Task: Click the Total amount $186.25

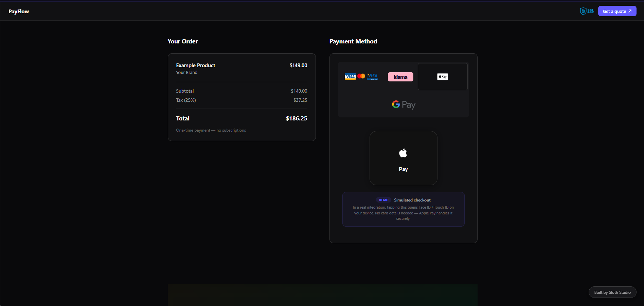Action: (x=296, y=118)
